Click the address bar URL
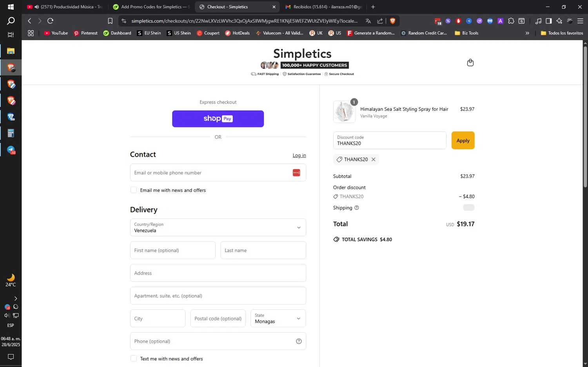Viewport: 588px width, 367px height. tap(244, 21)
